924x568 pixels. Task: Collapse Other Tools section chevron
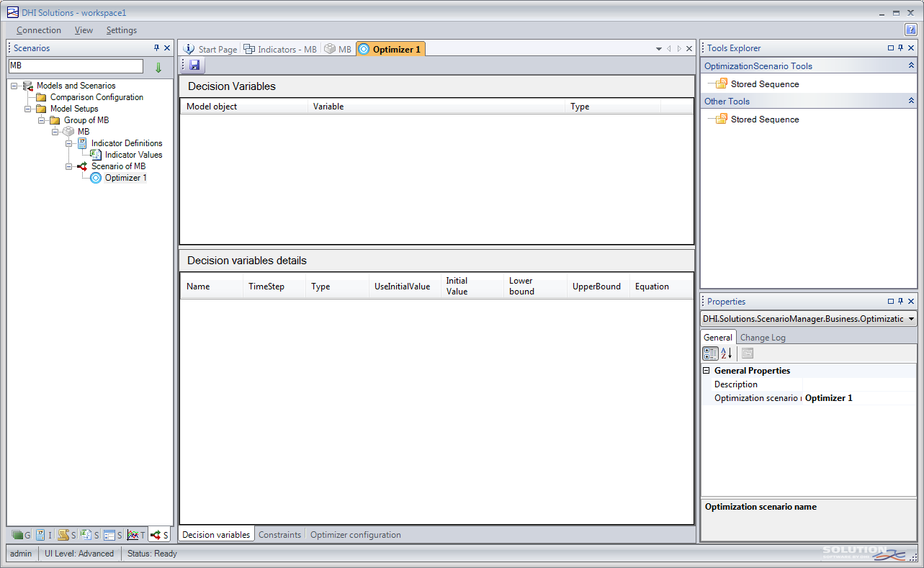coord(911,102)
